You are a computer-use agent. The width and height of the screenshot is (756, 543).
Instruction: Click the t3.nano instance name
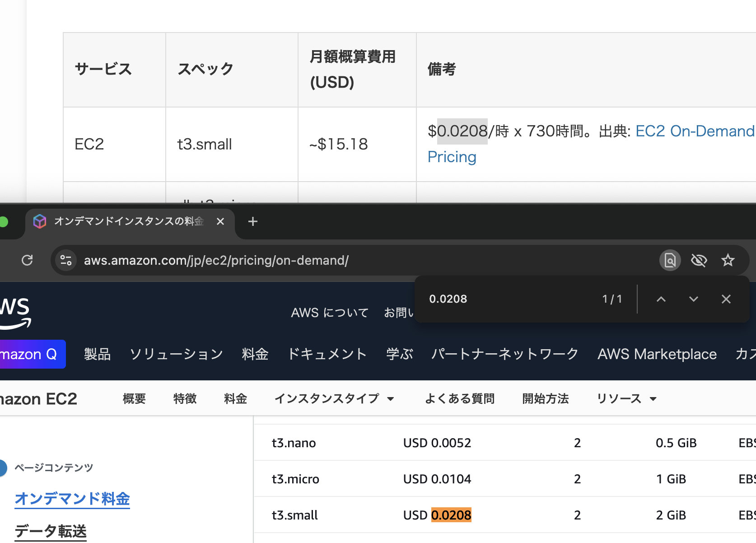pos(294,443)
